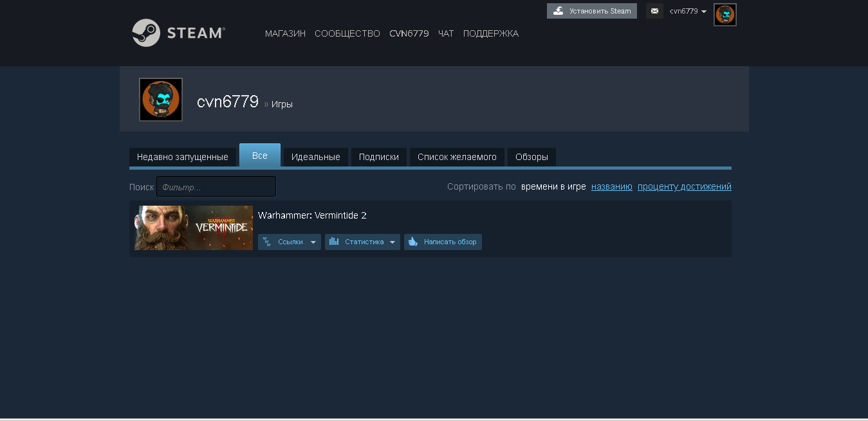868x421 pixels.
Task: Focus the Фильтр search field
Action: 216,186
